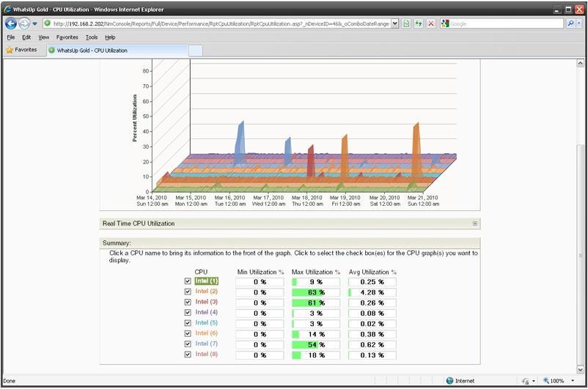Click the Google search provider icon
Image resolution: width=588 pixels, height=389 pixels.
pos(445,23)
